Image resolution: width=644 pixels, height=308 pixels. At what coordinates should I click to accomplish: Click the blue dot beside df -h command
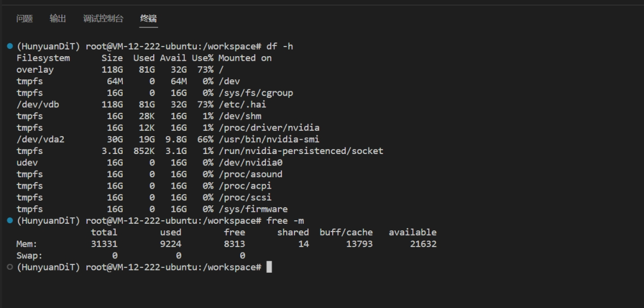(x=10, y=46)
